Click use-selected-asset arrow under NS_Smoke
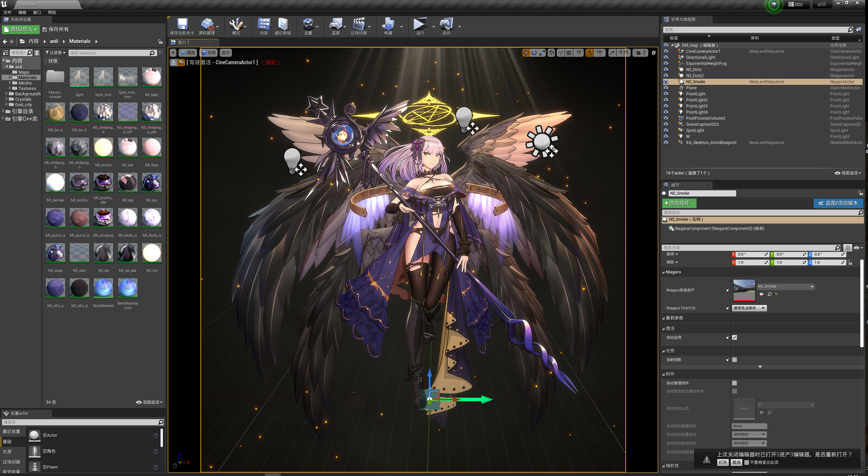 coord(761,294)
